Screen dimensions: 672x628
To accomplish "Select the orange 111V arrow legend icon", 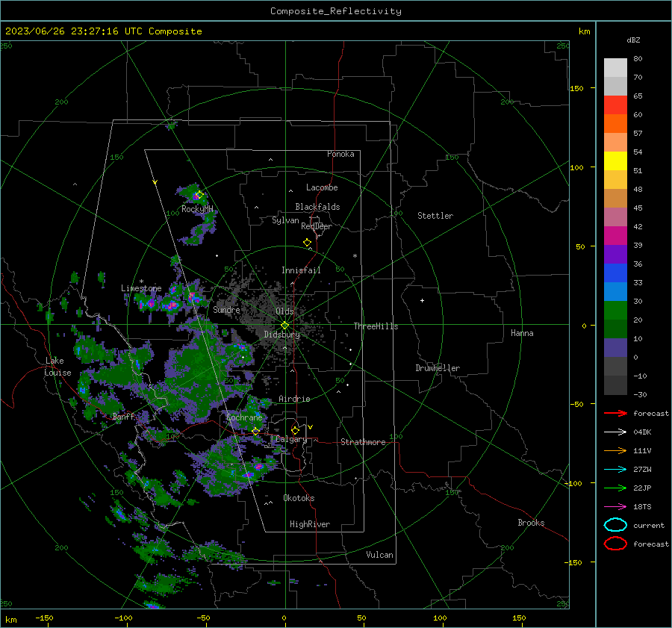I will click(615, 450).
